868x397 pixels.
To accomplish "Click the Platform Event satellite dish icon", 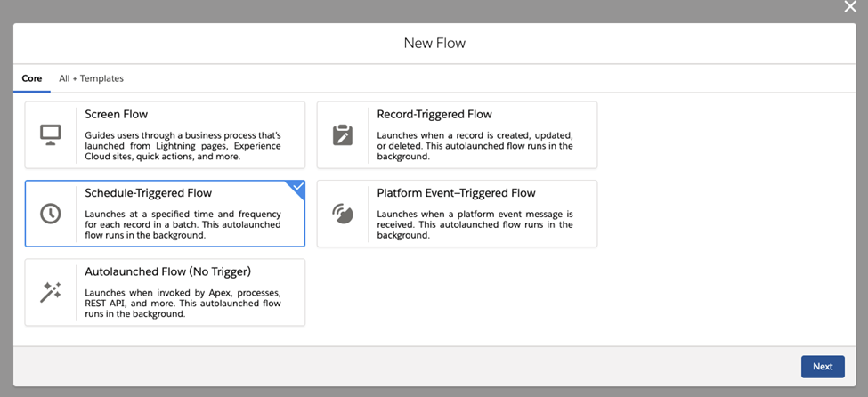I will (x=343, y=214).
